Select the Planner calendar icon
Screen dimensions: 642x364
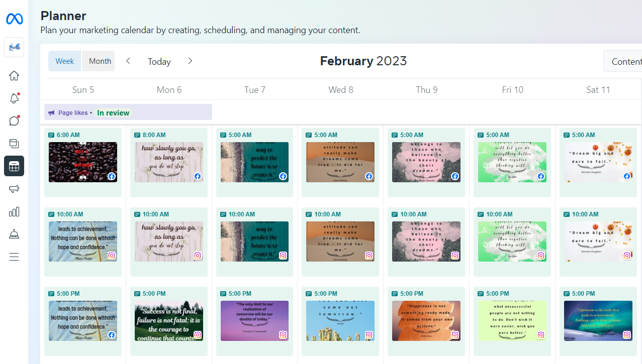[x=14, y=166]
